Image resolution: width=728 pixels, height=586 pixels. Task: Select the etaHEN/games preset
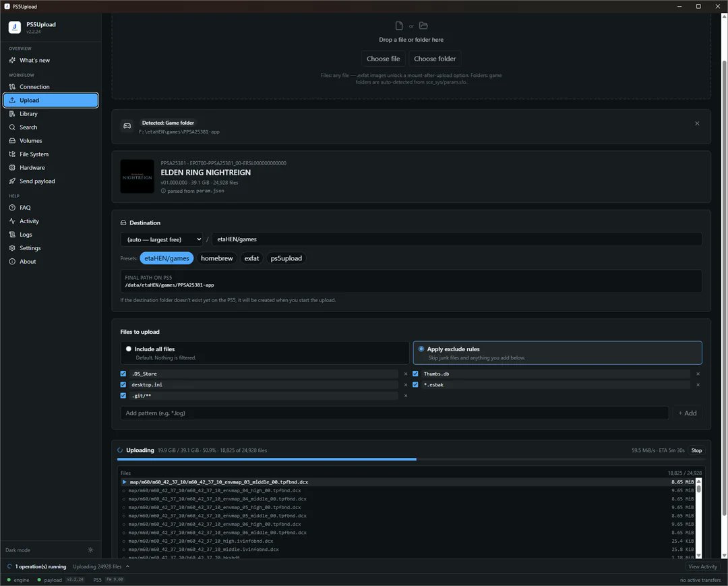(x=166, y=258)
